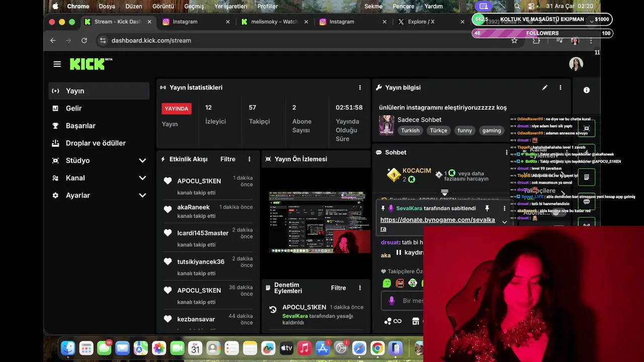Screen dimensions: 644x362
Task: Click tutsikiyancek36 follow event
Action: coord(208,266)
